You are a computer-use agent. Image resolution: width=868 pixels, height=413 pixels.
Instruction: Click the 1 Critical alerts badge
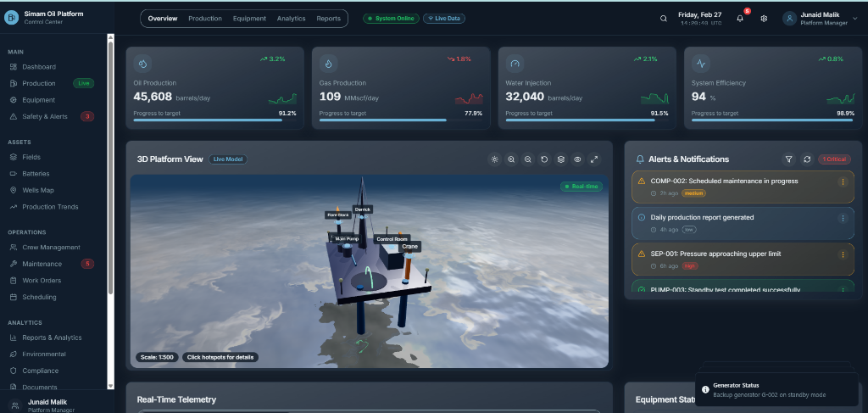tap(834, 159)
